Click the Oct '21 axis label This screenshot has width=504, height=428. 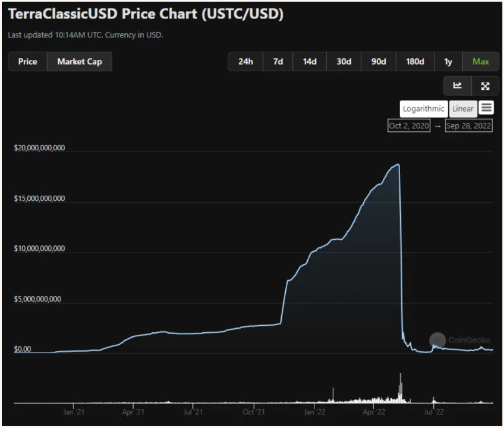tap(254, 412)
